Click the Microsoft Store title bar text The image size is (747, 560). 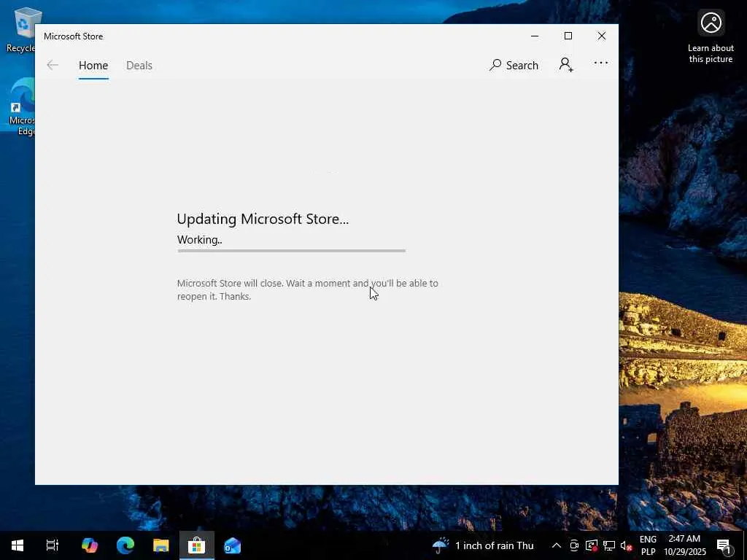point(74,36)
